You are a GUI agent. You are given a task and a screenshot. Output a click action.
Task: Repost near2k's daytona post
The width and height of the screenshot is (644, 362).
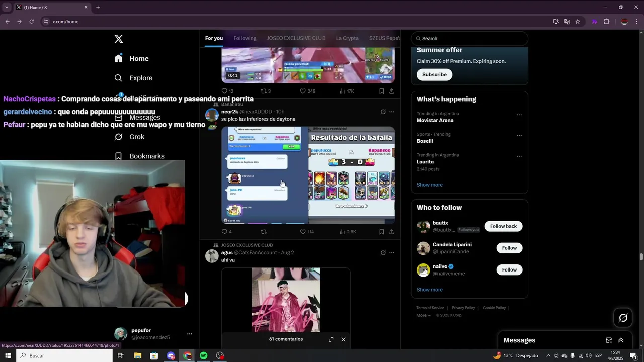pos(264,232)
